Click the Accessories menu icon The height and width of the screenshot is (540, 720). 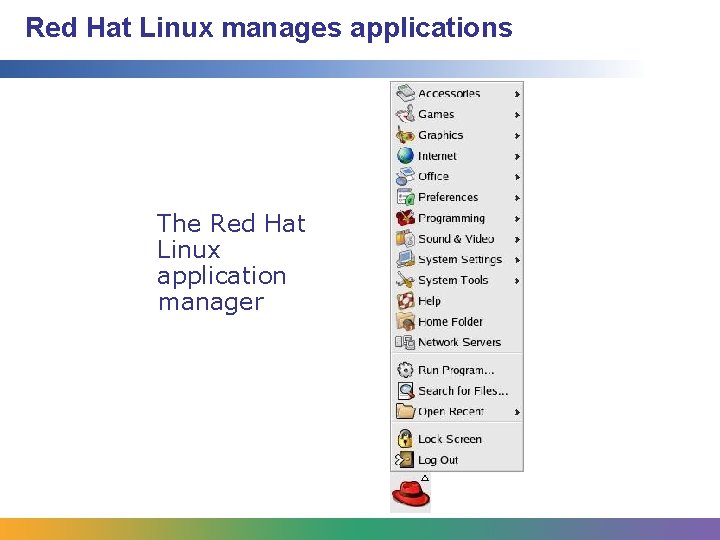405,93
